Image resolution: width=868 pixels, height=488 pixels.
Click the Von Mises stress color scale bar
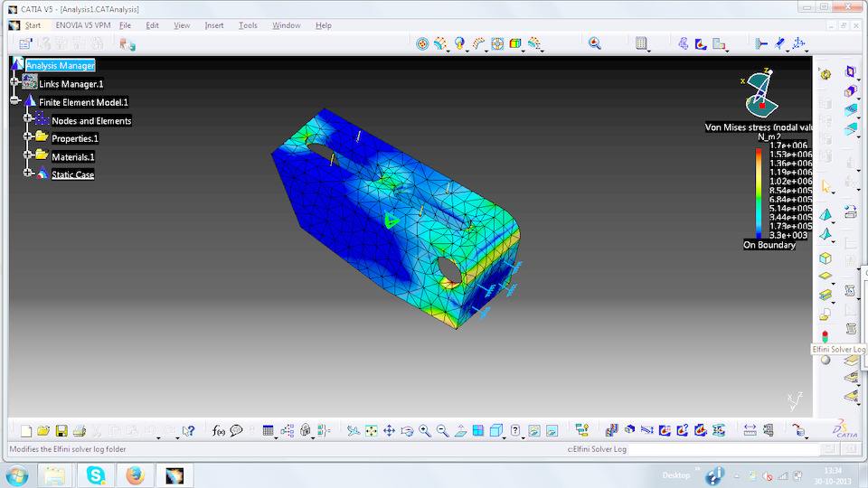tap(759, 193)
